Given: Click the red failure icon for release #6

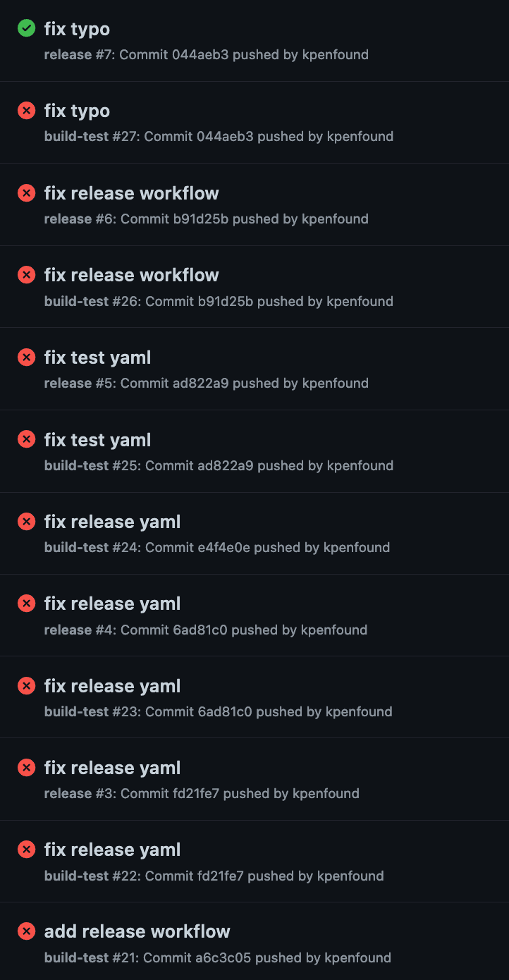Looking at the screenshot, I should click(26, 193).
